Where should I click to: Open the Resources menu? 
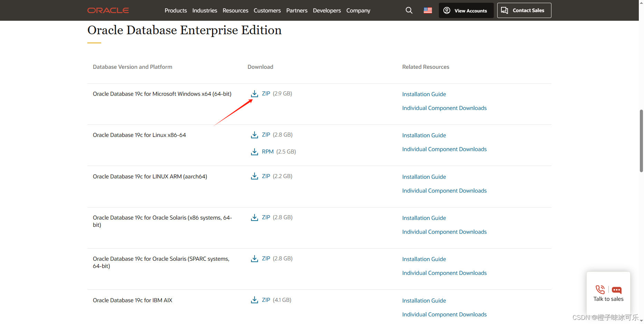pyautogui.click(x=236, y=10)
